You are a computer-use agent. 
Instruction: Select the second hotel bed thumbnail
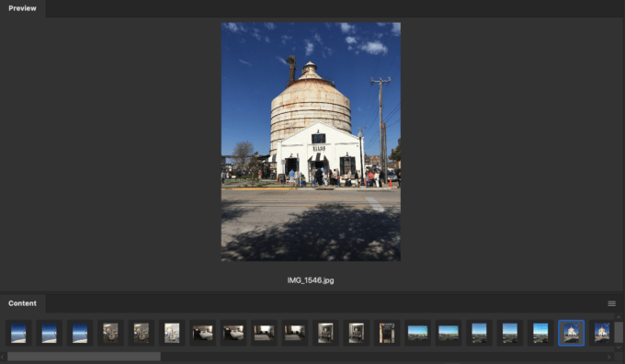pos(233,333)
